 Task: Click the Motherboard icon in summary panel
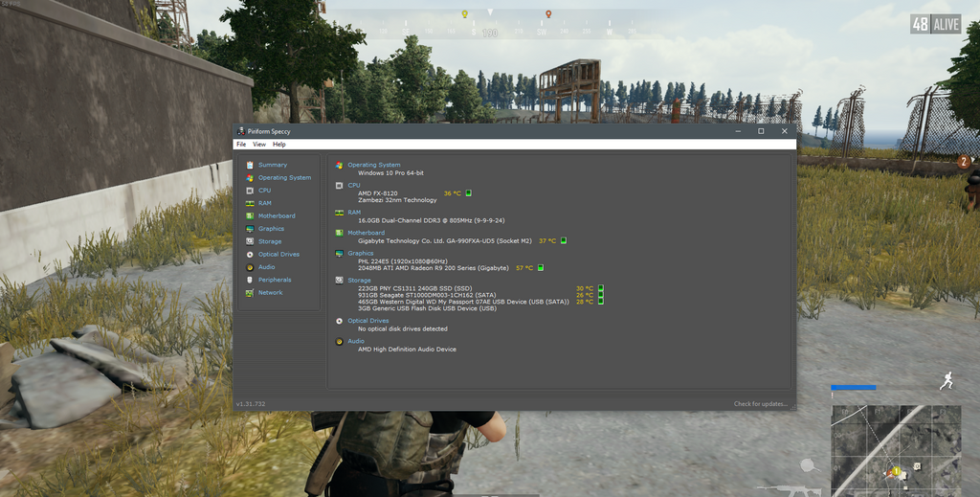pyautogui.click(x=339, y=234)
